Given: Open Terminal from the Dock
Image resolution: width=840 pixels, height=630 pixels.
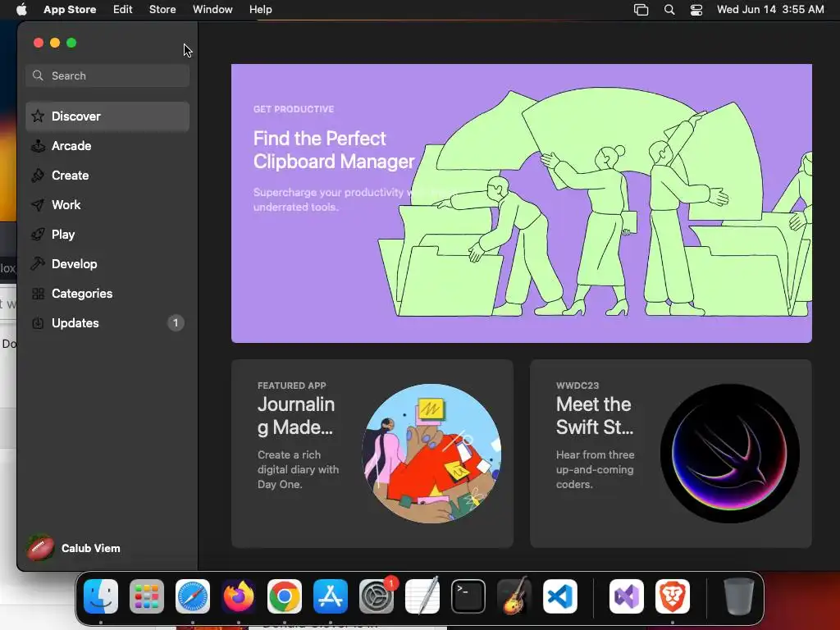Looking at the screenshot, I should click(x=468, y=596).
